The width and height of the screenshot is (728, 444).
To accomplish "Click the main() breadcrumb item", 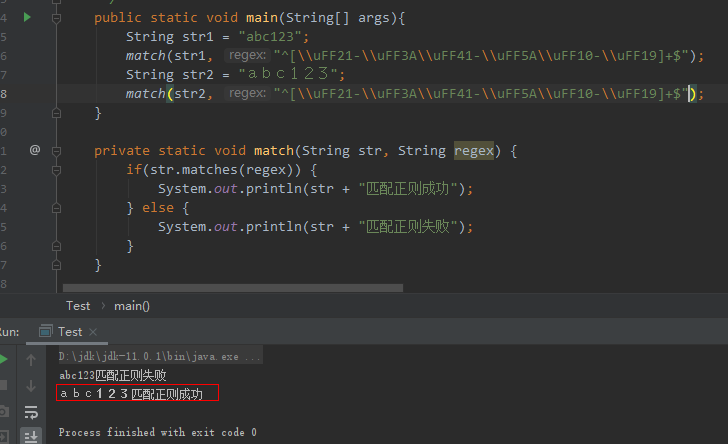I will pyautogui.click(x=131, y=306).
